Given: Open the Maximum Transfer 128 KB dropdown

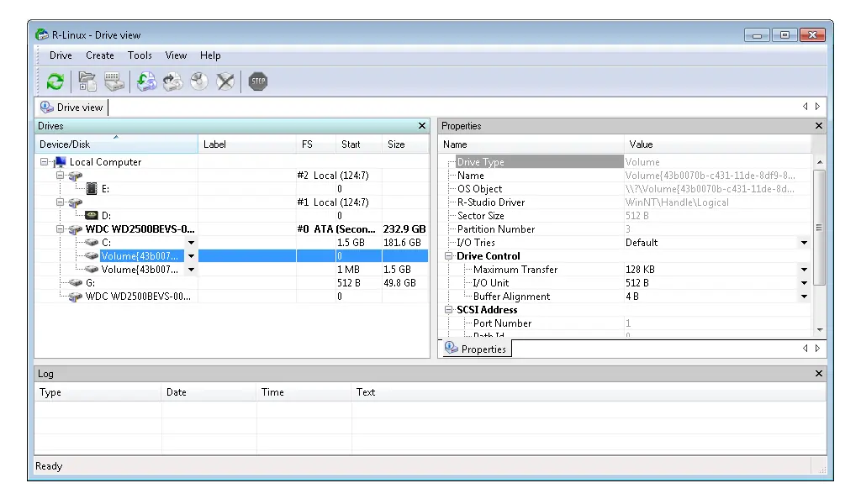Looking at the screenshot, I should pyautogui.click(x=804, y=270).
